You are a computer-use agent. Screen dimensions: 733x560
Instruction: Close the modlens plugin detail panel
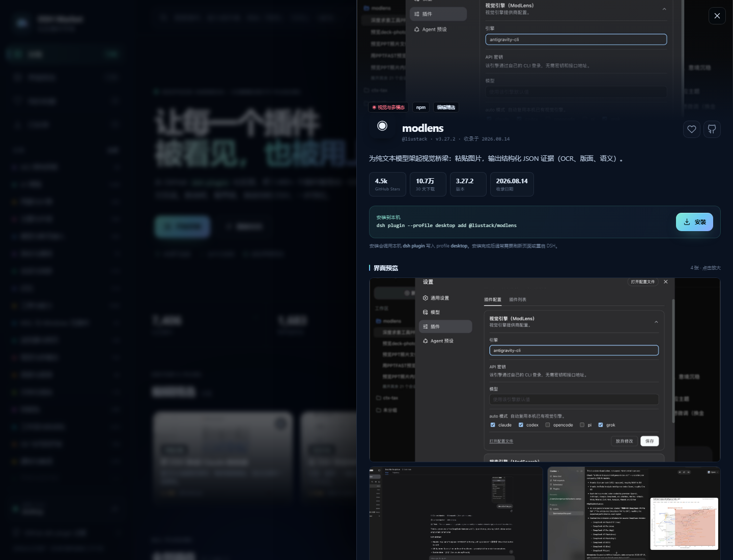click(717, 16)
